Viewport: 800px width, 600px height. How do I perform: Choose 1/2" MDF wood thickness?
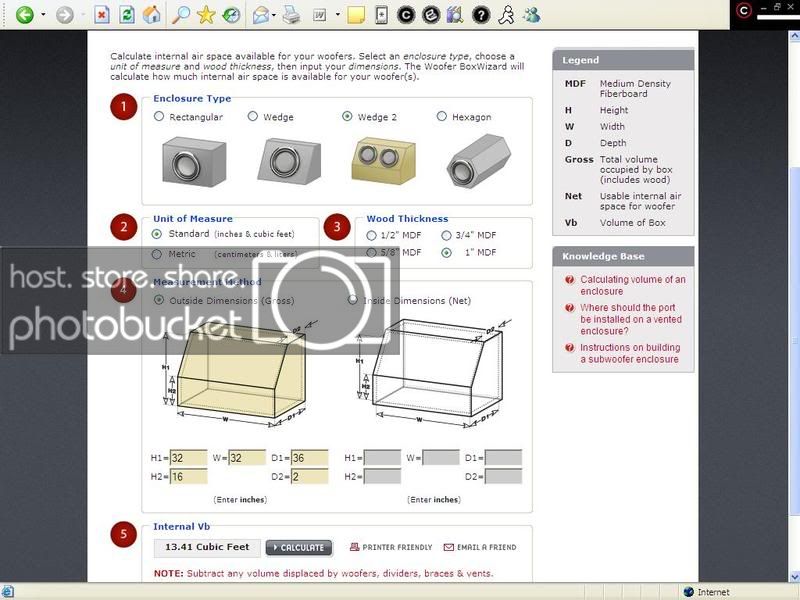[371, 235]
